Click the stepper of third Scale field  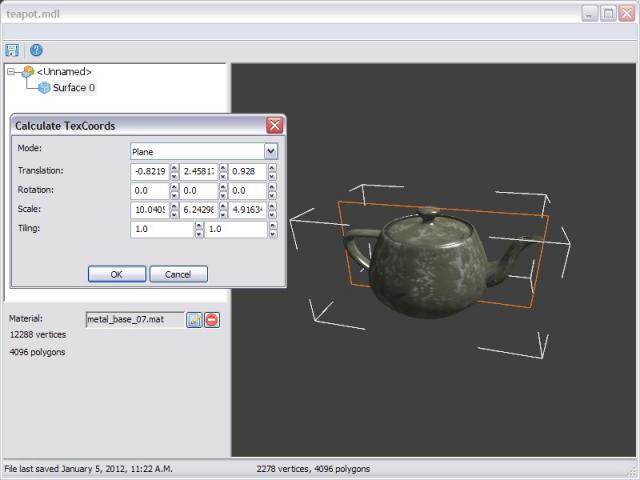coord(273,210)
